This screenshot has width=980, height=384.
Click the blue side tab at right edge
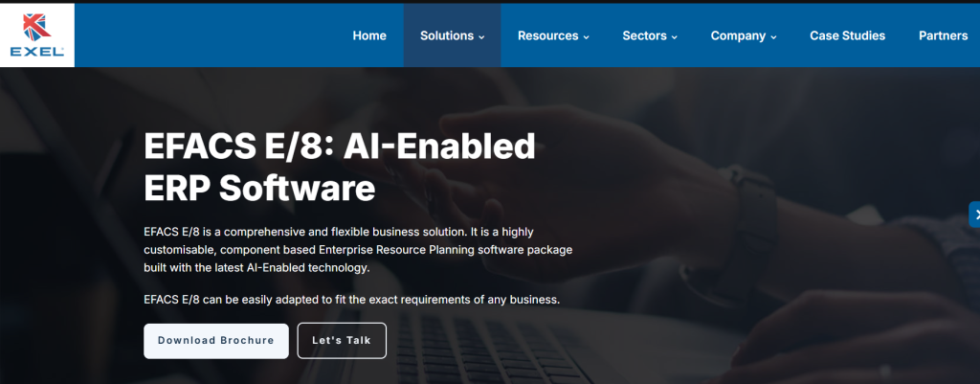tap(974, 215)
